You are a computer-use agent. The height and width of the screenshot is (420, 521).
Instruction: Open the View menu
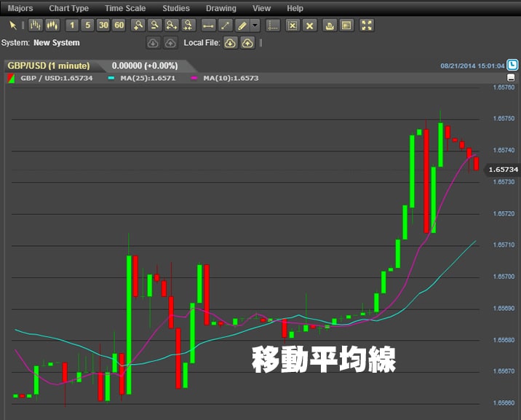tap(261, 8)
